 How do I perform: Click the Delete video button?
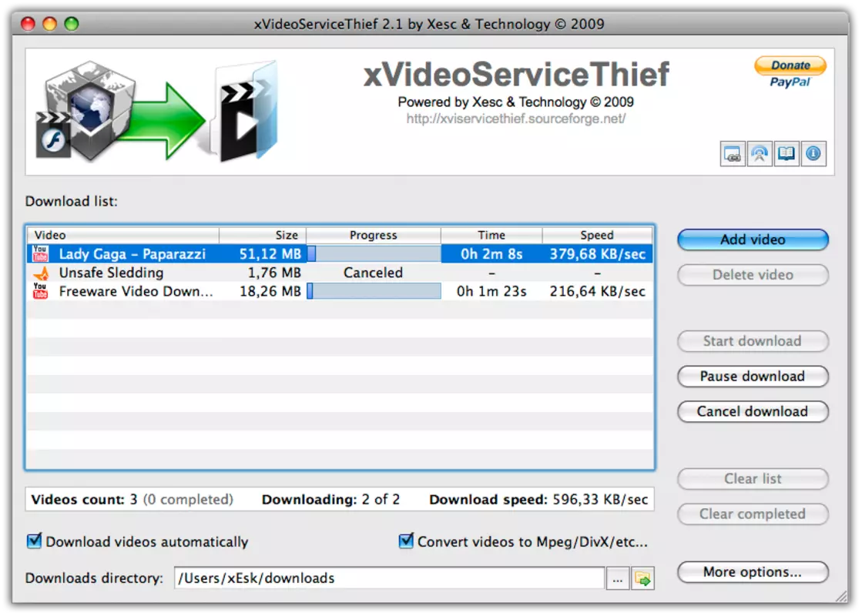pyautogui.click(x=753, y=276)
